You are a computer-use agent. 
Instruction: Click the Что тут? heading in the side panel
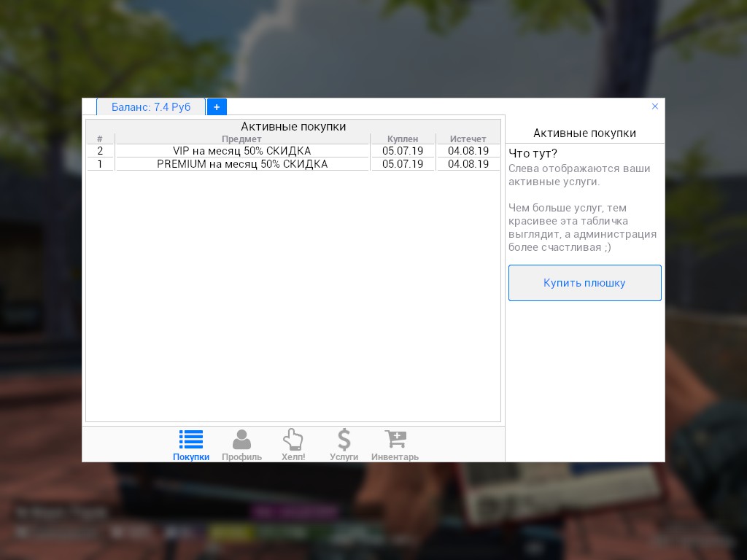point(533,153)
